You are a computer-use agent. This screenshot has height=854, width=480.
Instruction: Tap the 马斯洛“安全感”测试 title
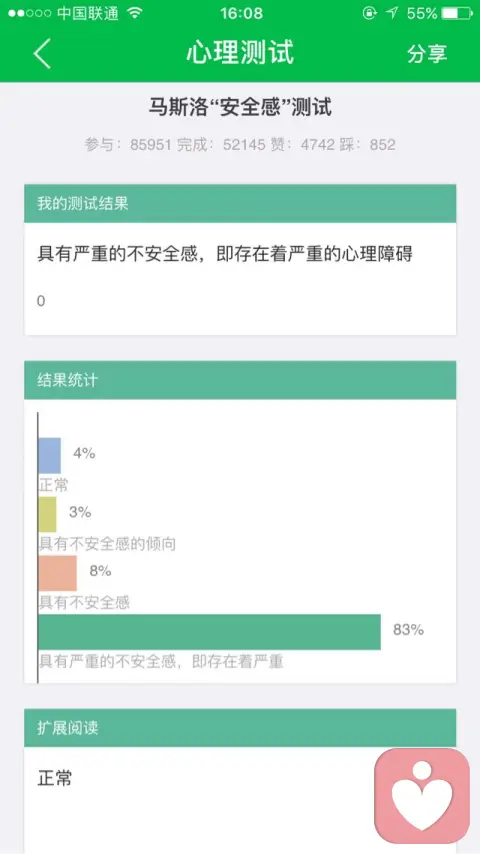[240, 107]
